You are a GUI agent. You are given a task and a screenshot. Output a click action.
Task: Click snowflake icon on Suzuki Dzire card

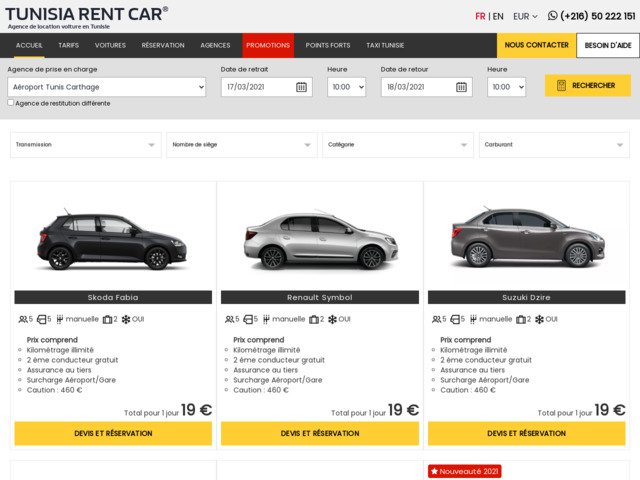(539, 319)
